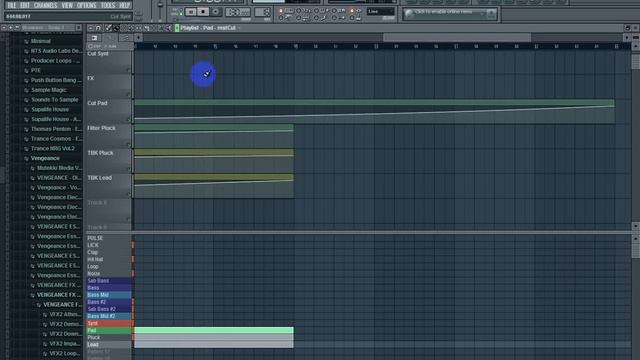Open the Line snap dropdown
This screenshot has height=360, width=640.
pyautogui.click(x=380, y=12)
